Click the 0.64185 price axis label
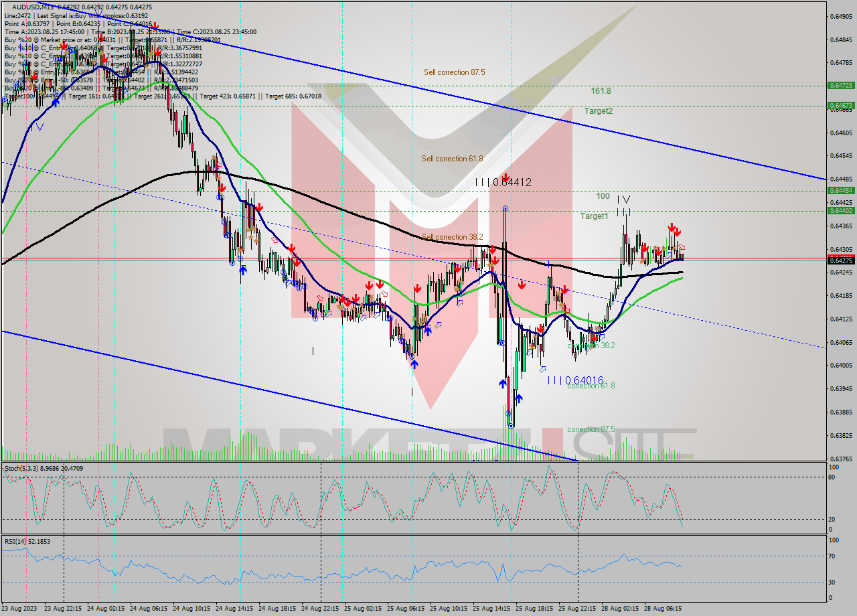The height and width of the screenshot is (616, 857). pyautogui.click(x=841, y=295)
